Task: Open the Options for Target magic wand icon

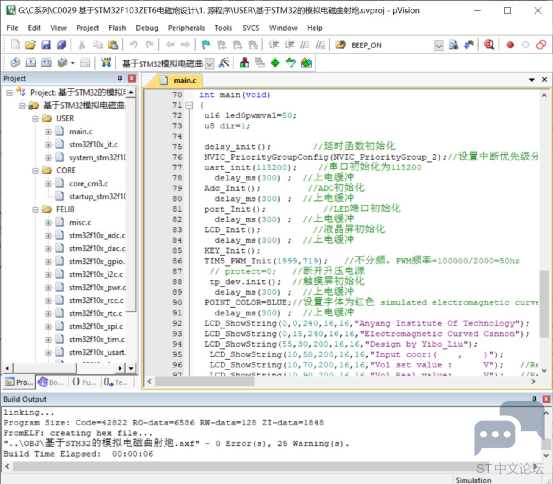Action: pos(224,63)
